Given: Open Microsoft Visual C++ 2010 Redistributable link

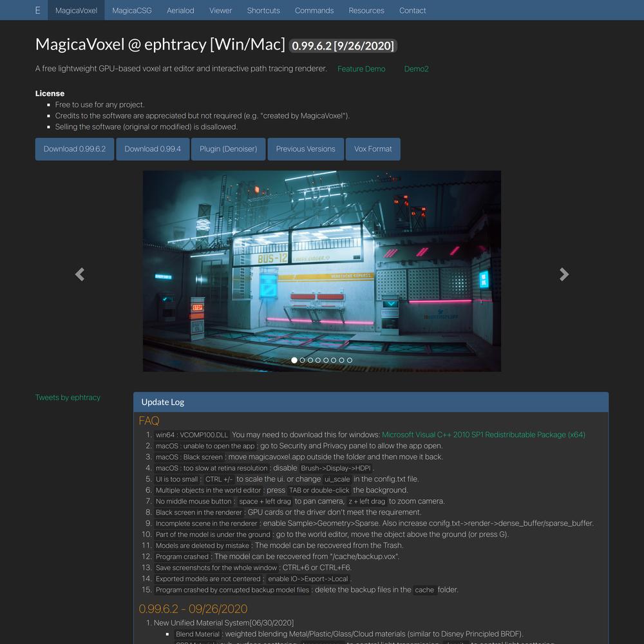Looking at the screenshot, I should (x=484, y=435).
